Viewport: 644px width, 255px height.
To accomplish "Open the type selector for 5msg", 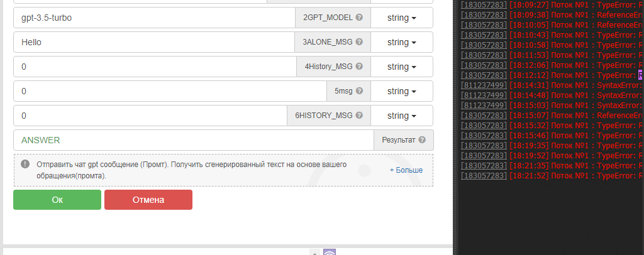I will (x=402, y=91).
